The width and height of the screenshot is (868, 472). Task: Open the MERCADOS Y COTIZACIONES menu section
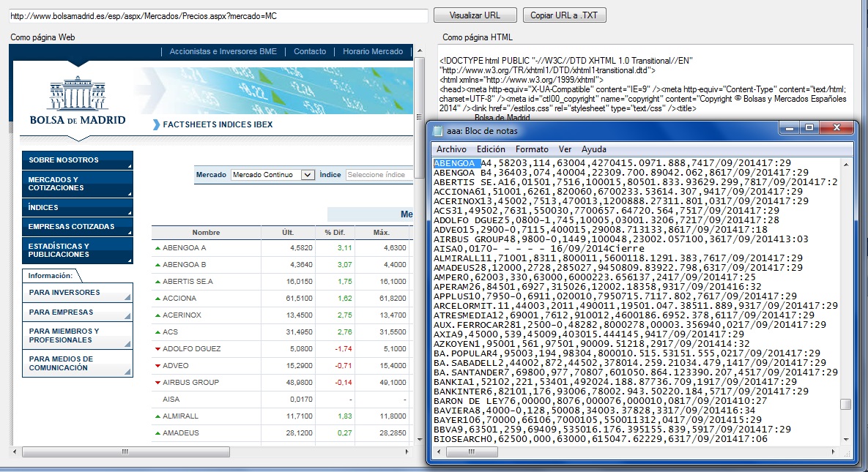78,184
